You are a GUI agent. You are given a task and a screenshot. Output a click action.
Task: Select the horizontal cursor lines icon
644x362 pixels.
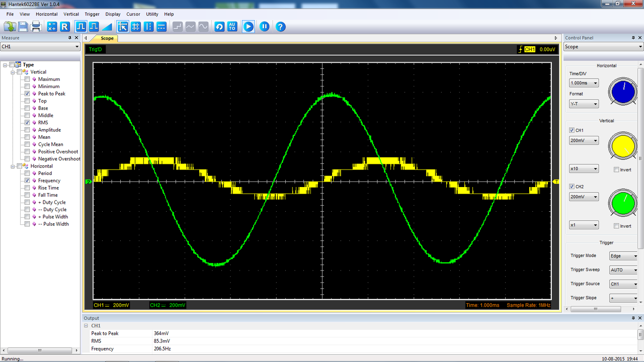[162, 27]
